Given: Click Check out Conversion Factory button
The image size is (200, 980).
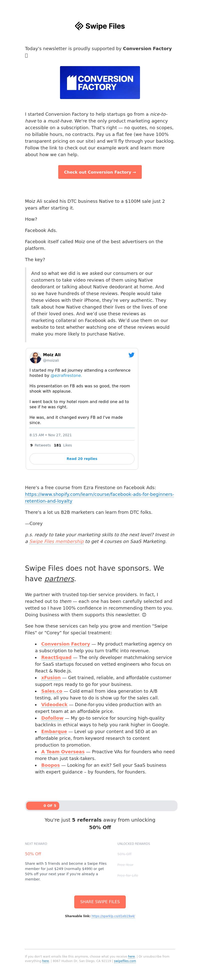Looking at the screenshot, I should [100, 172].
